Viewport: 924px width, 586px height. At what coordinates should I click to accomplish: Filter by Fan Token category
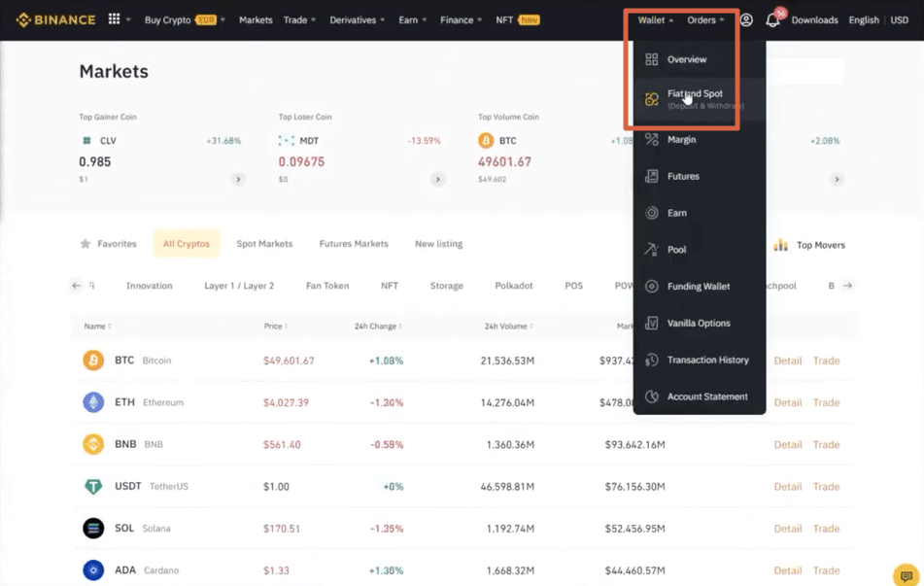[x=327, y=286]
